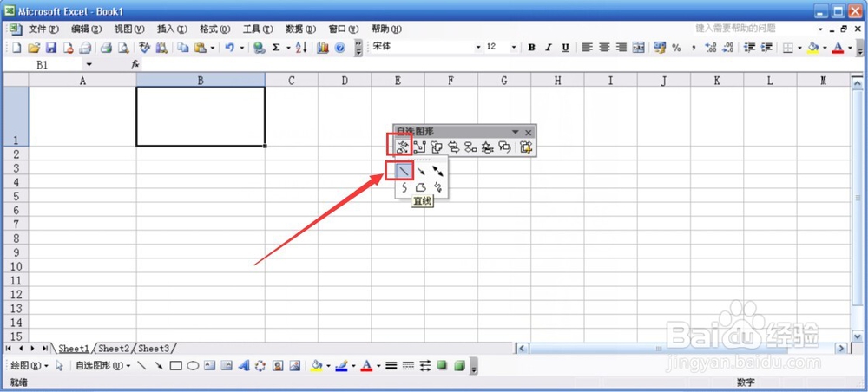Expand the Font Color dropdown arrow in formatting toolbar
868x392 pixels.
tap(850, 48)
